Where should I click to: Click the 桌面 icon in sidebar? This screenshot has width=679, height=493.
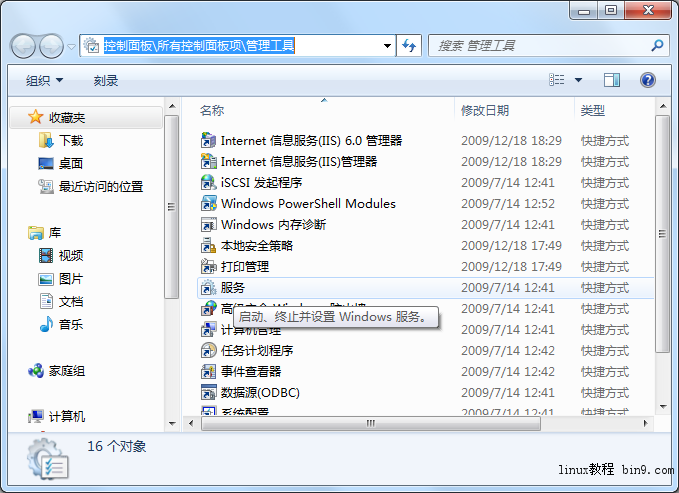[x=46, y=163]
